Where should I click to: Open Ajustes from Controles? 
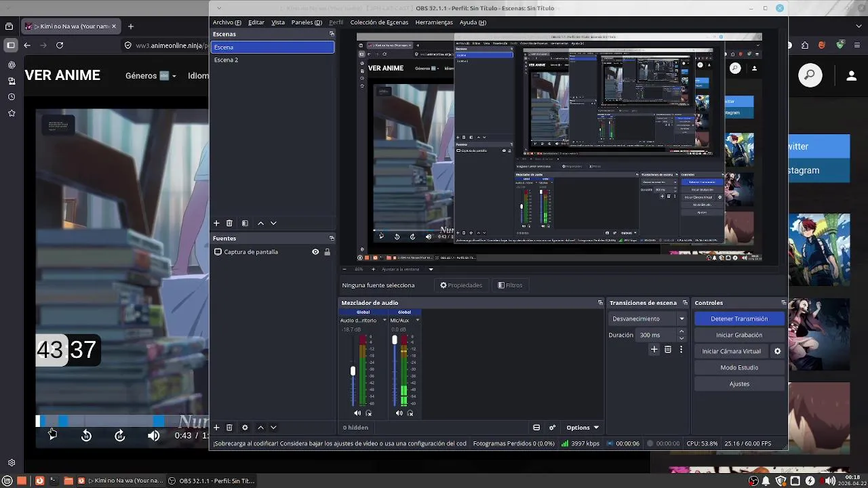pyautogui.click(x=739, y=384)
